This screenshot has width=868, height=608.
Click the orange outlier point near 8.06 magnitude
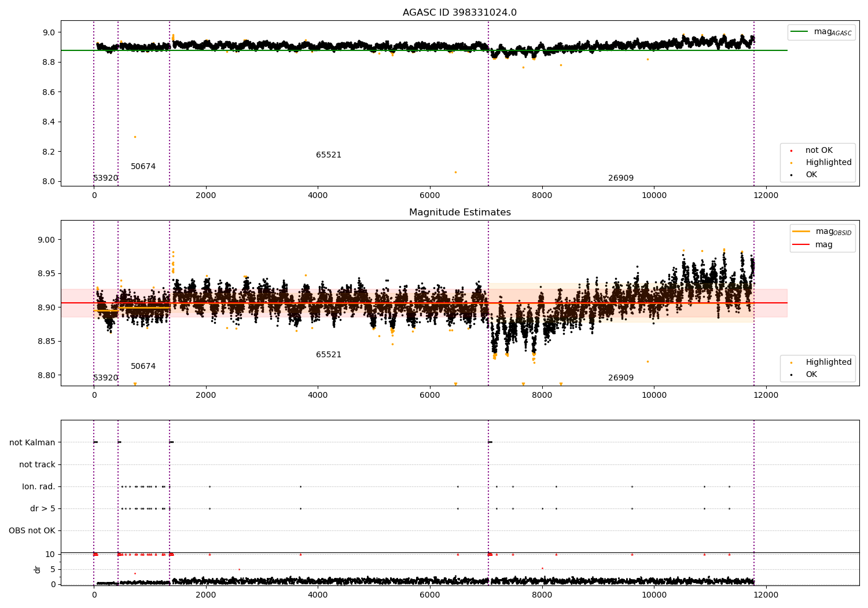pyautogui.click(x=455, y=172)
